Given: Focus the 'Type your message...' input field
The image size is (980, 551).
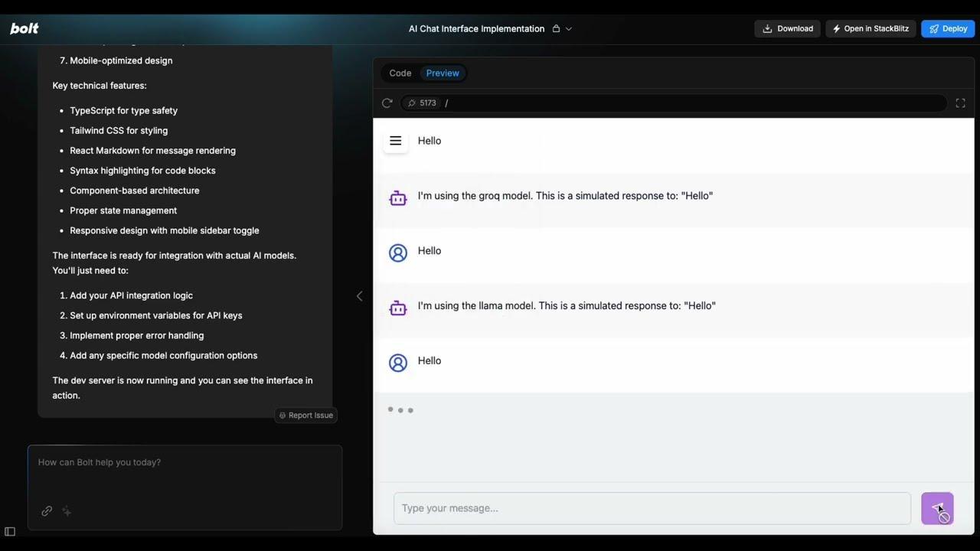Looking at the screenshot, I should tap(652, 508).
